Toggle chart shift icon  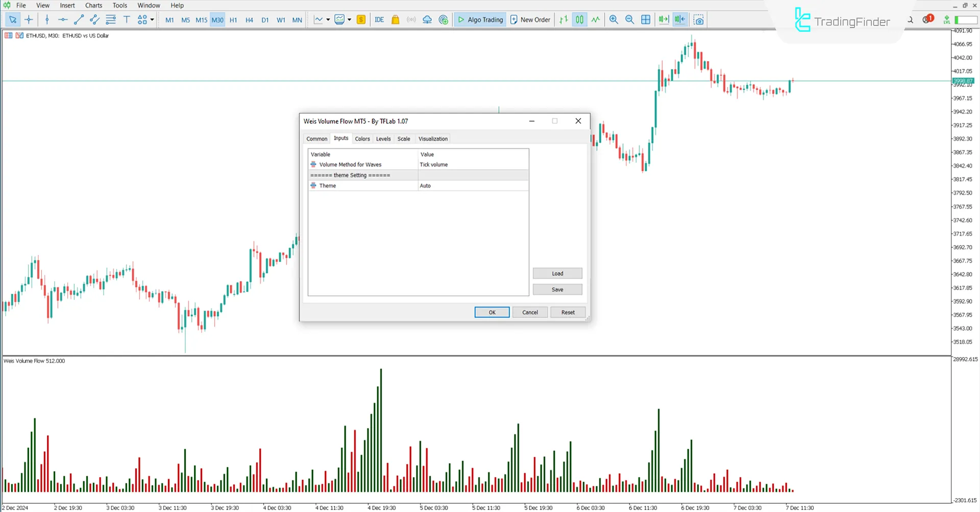coord(680,20)
